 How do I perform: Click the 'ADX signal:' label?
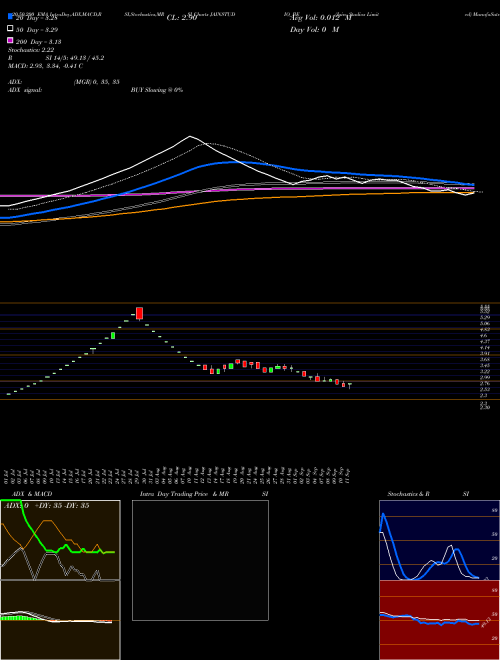point(25,90)
